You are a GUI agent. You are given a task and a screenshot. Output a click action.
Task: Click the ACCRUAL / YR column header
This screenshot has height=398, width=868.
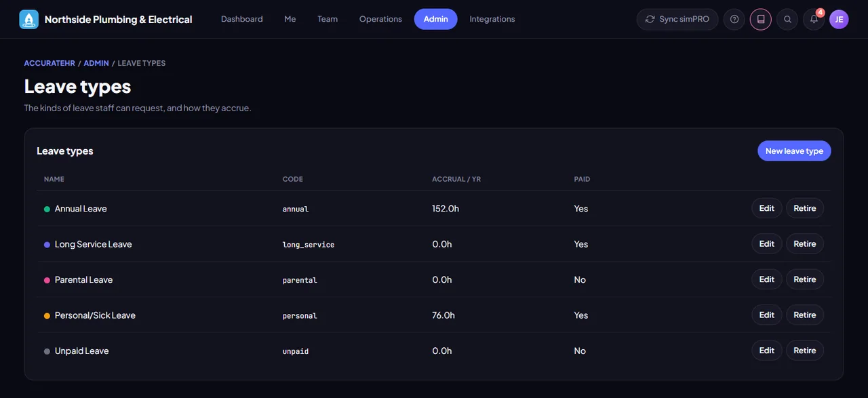(x=456, y=179)
